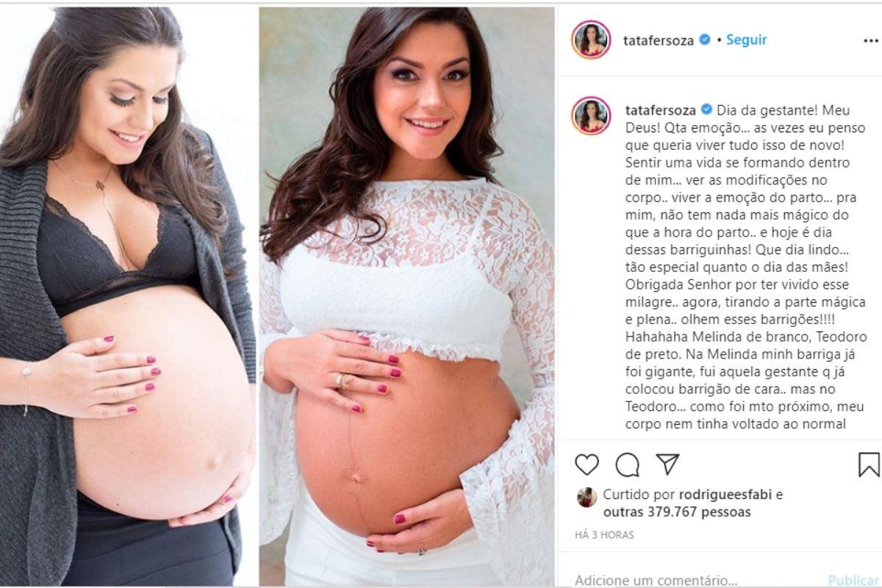View the 'outras 379.767 pessoas' likes list
The height and width of the screenshot is (588, 882).
676,512
